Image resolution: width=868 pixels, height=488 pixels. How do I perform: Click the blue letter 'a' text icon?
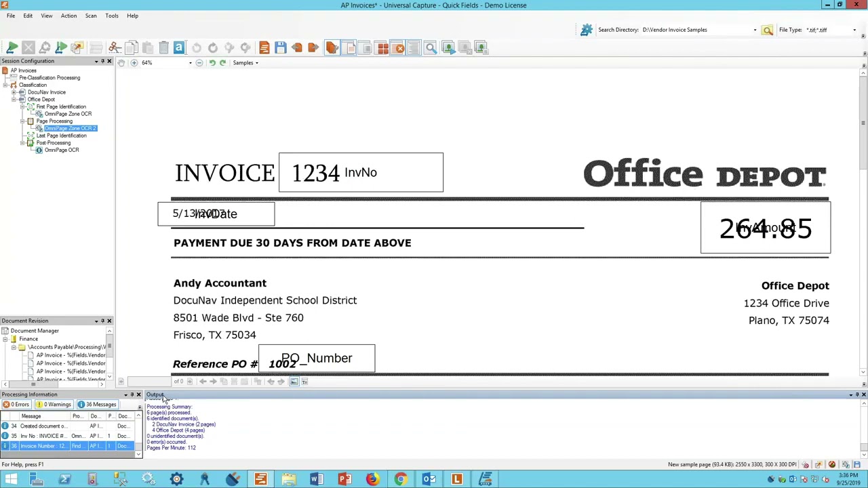pos(179,47)
